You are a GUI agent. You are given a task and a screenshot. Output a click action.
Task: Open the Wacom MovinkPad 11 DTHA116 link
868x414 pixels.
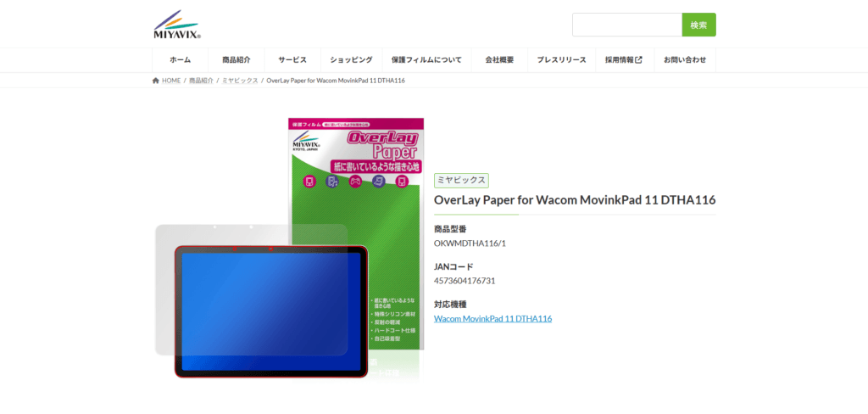click(x=492, y=319)
